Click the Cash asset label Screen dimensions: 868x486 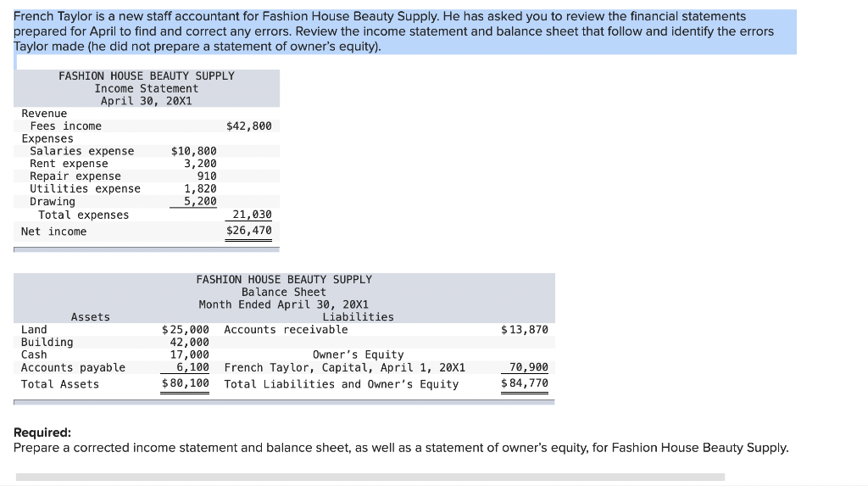(34, 355)
